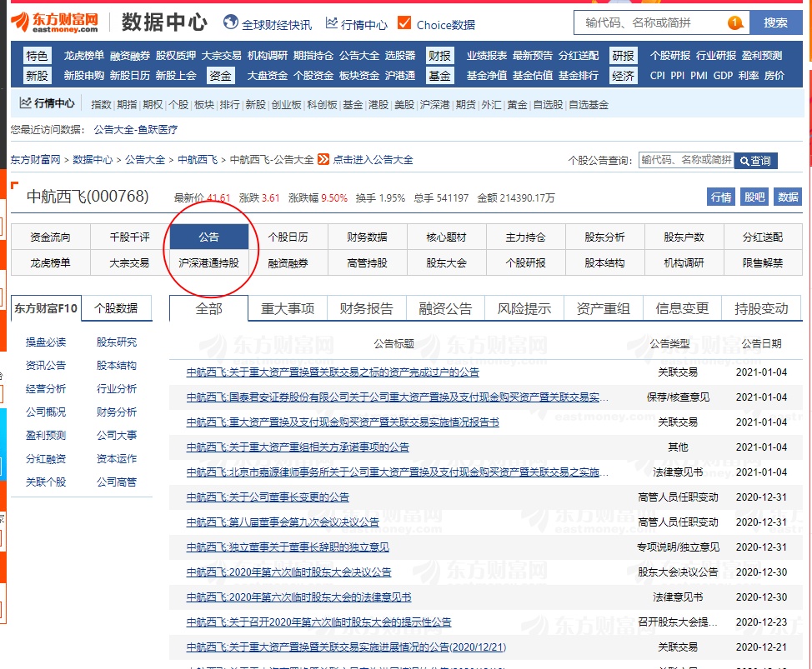Open the 股吧 button
The image size is (812, 669).
754,197
